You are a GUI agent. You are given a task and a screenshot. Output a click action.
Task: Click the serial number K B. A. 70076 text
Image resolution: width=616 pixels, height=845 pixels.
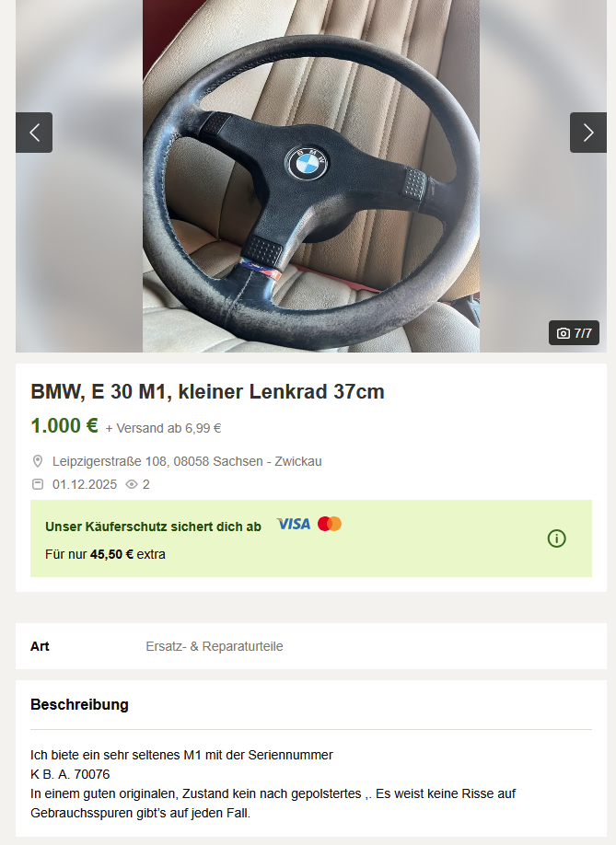[x=70, y=774]
